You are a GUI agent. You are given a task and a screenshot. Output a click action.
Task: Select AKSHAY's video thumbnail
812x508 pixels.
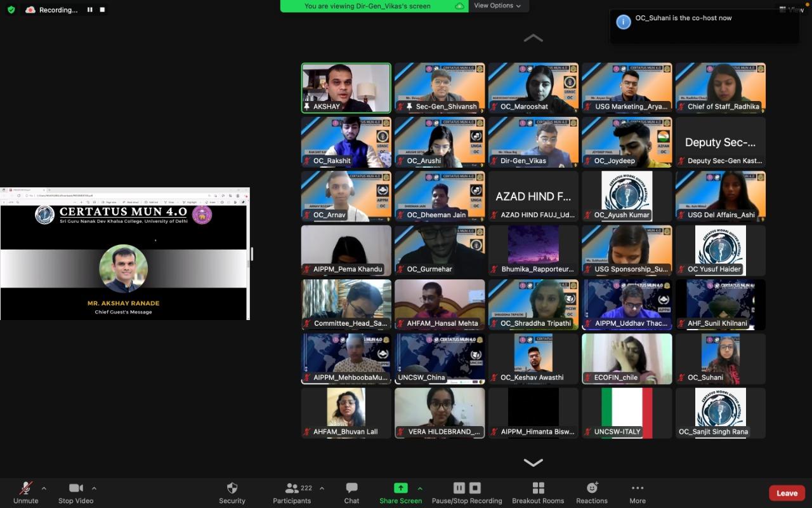click(346, 88)
